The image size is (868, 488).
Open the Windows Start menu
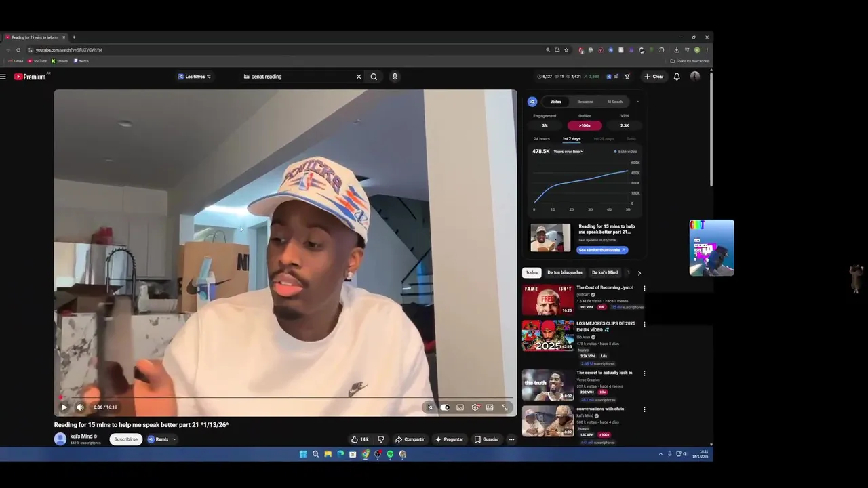pyautogui.click(x=303, y=454)
